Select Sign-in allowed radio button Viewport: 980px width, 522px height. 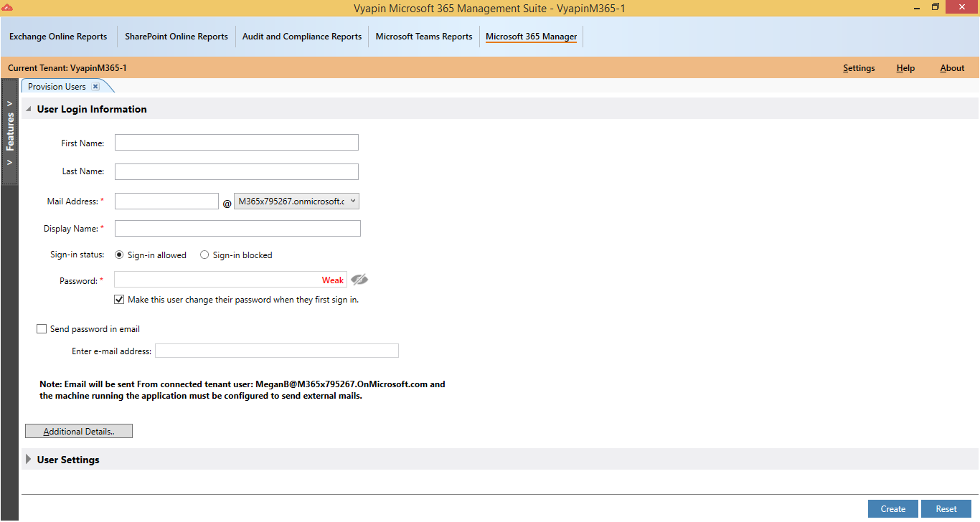tap(119, 255)
